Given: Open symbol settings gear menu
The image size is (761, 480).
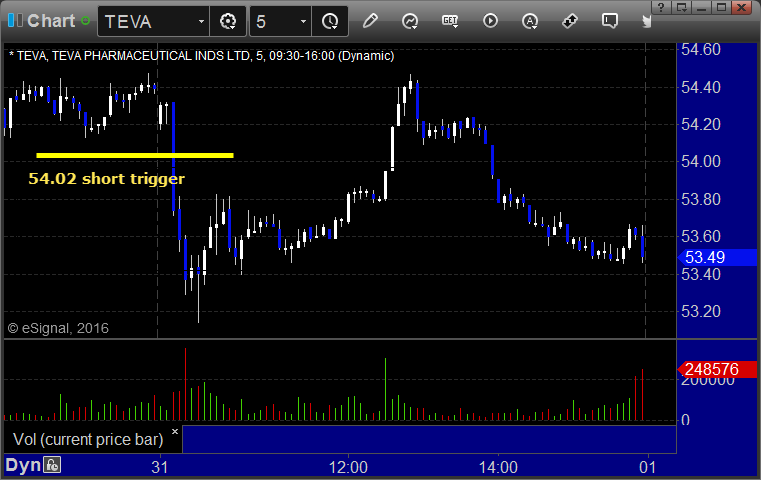Looking at the screenshot, I should (228, 21).
